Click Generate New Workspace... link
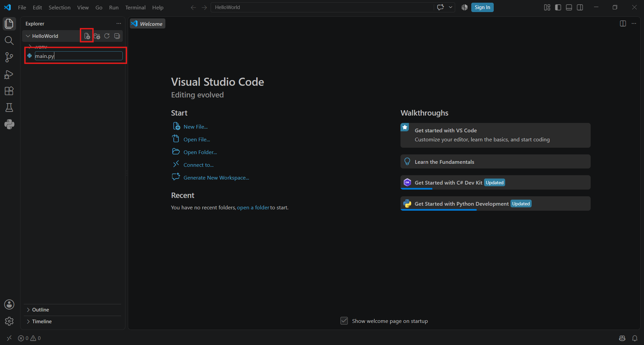This screenshot has height=345, width=644. (x=216, y=178)
